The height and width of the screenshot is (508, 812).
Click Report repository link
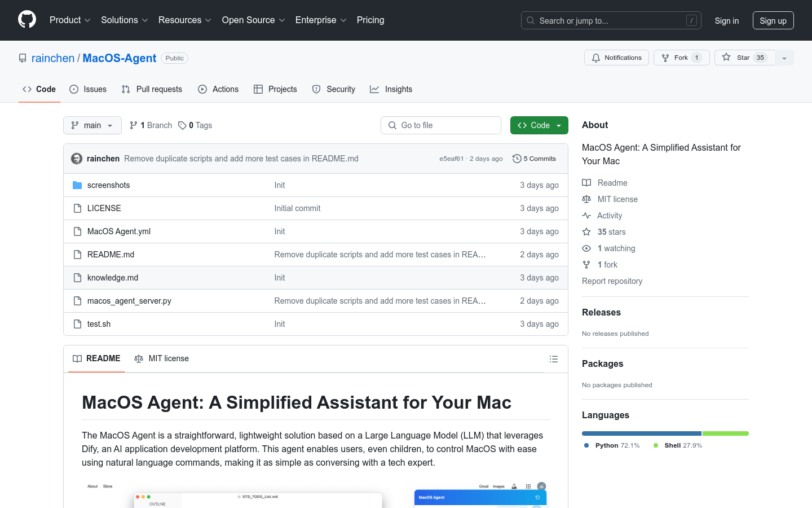[x=612, y=281]
